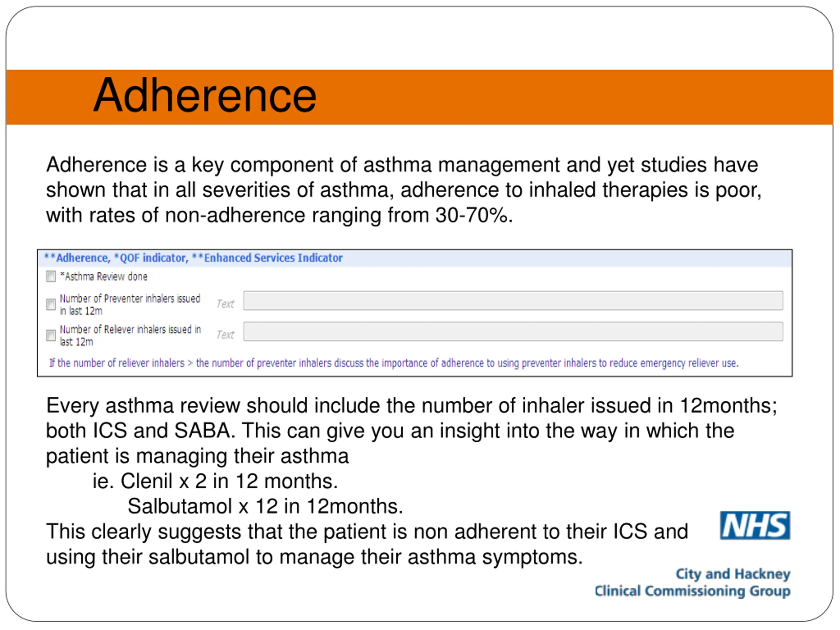The image size is (840, 630).
Task: Select the Adherence slide title
Action: 205,95
